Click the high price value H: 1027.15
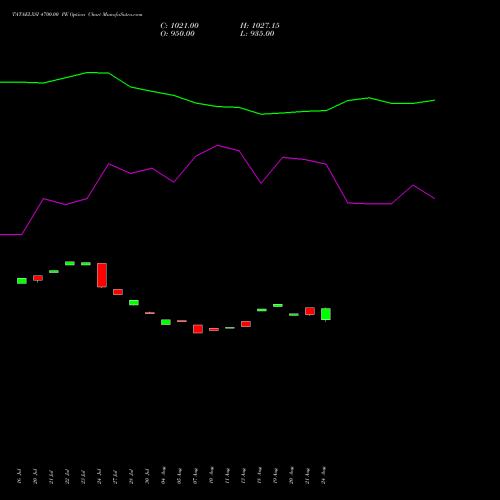This screenshot has width=500, height=500. pos(260,26)
